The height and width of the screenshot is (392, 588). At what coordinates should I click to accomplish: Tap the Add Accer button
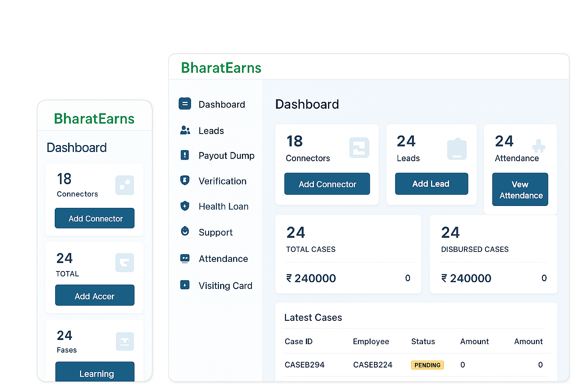95,296
